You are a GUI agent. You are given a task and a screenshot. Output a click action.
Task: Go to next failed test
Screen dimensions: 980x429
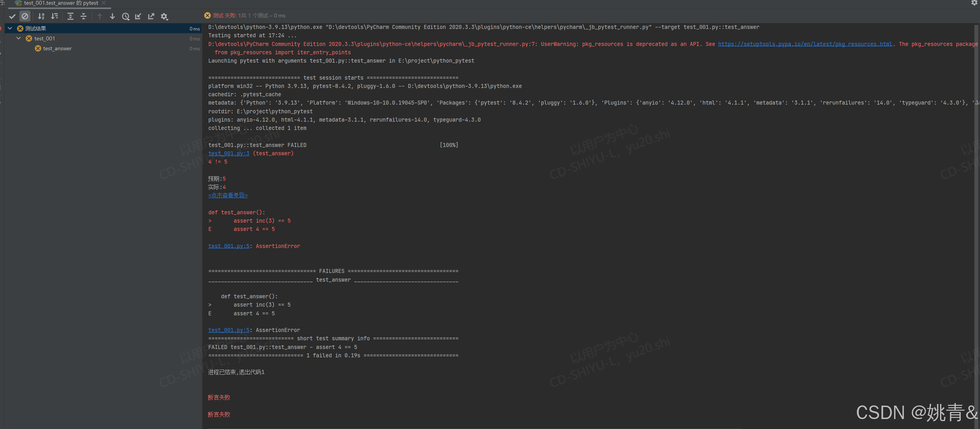[x=112, y=16]
